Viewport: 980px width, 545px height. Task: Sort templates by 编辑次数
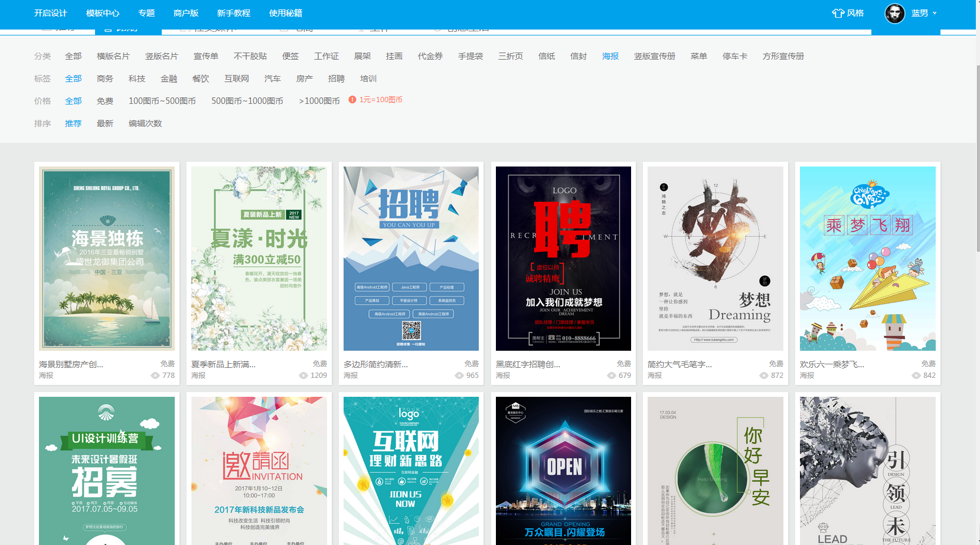click(145, 123)
